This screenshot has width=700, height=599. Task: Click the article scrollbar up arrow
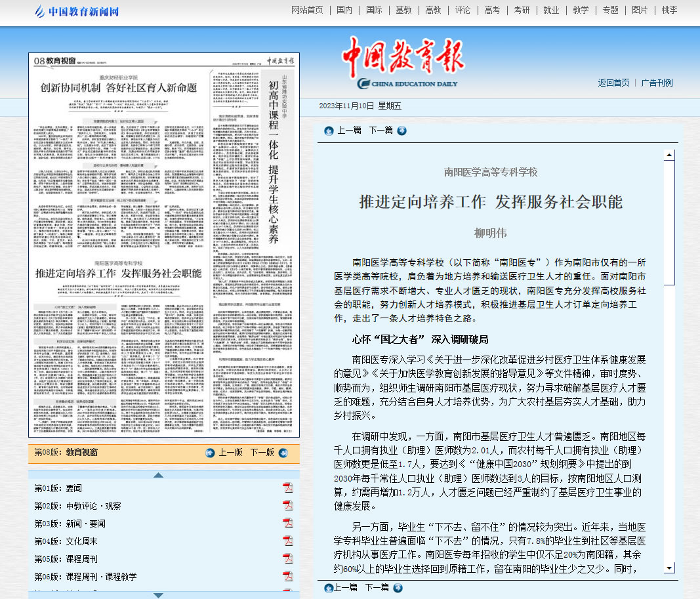tap(669, 155)
